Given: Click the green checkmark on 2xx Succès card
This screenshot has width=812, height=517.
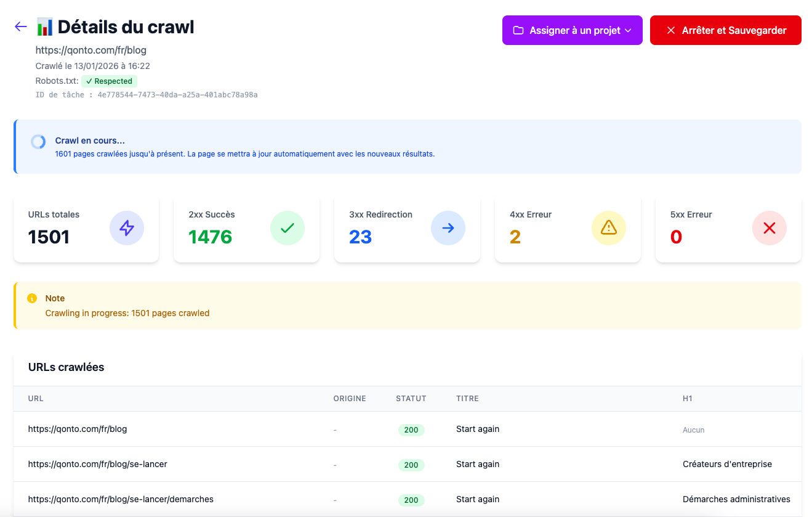Looking at the screenshot, I should point(287,228).
